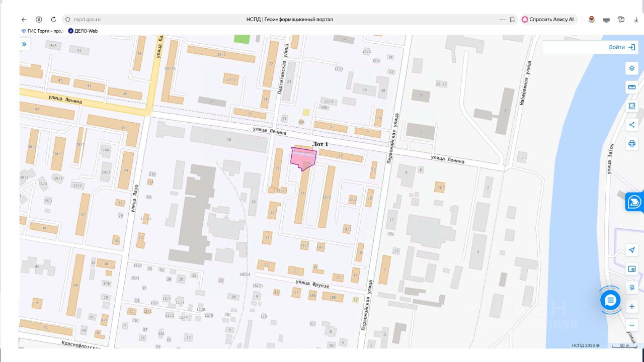Click the building labeled 22/2

point(221,54)
